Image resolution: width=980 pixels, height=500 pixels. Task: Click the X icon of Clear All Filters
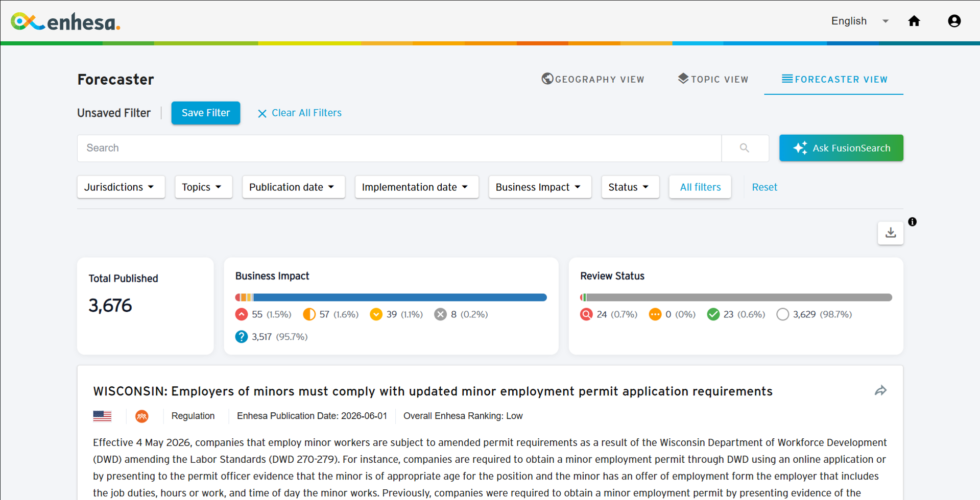(x=262, y=113)
